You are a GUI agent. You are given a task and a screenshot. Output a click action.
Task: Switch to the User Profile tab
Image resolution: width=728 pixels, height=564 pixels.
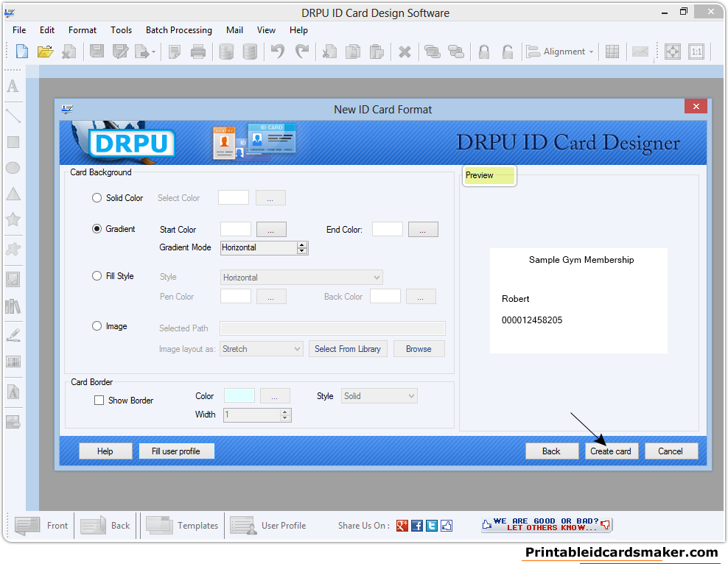click(x=268, y=526)
